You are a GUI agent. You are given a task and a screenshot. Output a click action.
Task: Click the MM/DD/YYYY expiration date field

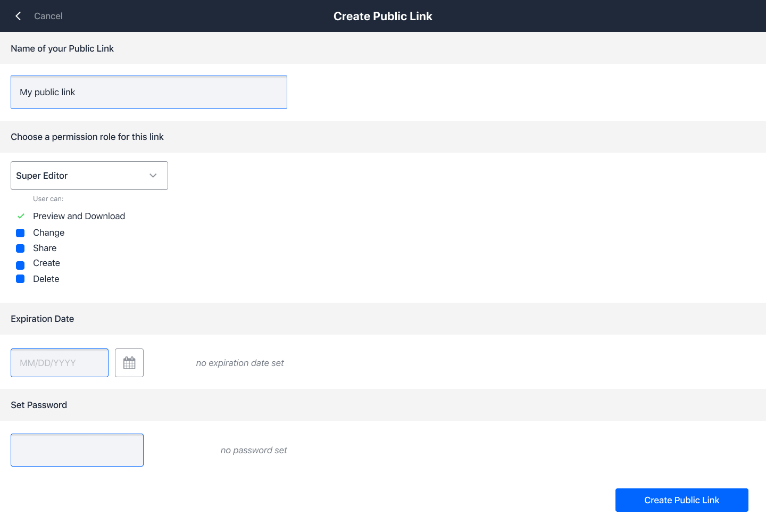coord(60,363)
